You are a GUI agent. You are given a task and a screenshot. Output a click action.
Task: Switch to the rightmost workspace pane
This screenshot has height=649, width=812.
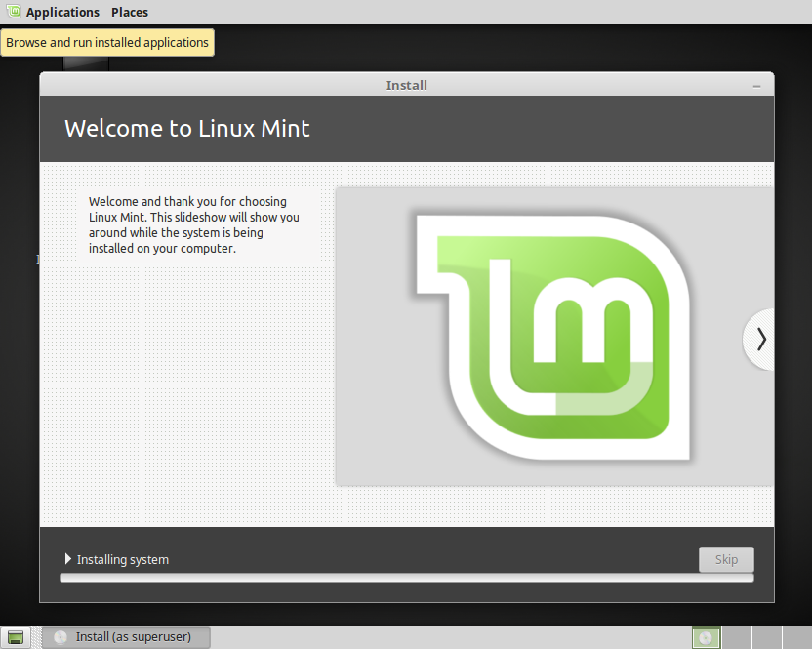(x=796, y=637)
